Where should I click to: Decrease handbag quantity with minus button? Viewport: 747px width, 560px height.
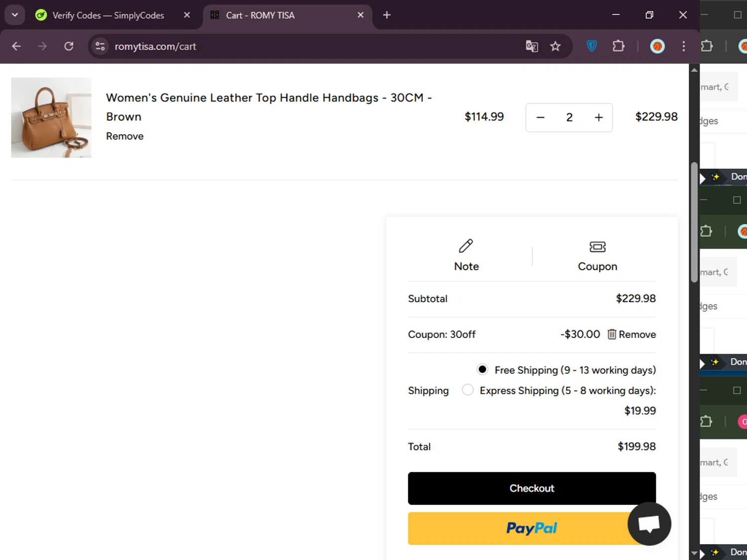(x=540, y=117)
